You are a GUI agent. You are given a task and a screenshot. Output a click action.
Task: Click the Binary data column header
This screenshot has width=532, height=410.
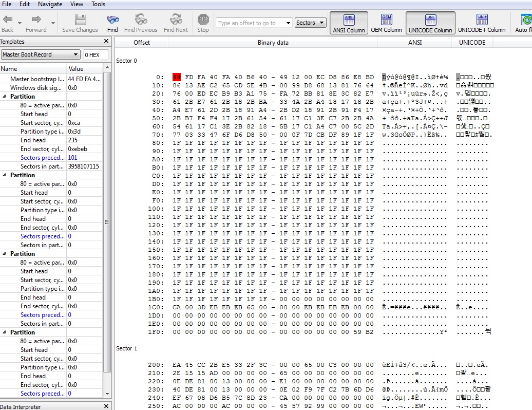tap(273, 43)
